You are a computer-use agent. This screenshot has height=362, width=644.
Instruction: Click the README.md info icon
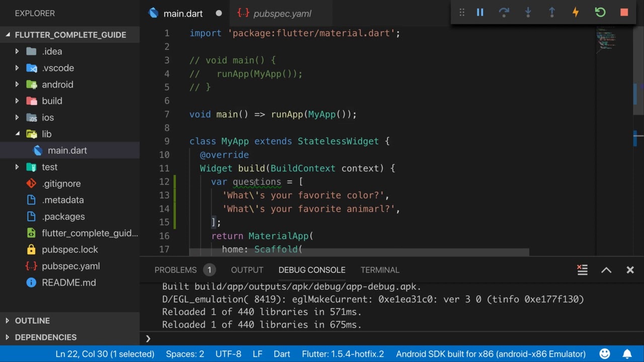31,283
